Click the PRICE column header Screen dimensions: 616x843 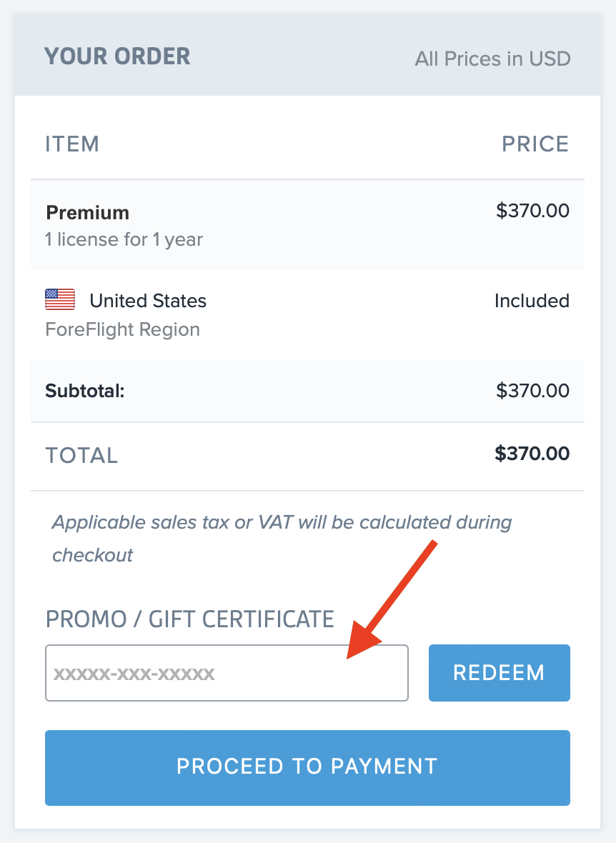tap(535, 144)
